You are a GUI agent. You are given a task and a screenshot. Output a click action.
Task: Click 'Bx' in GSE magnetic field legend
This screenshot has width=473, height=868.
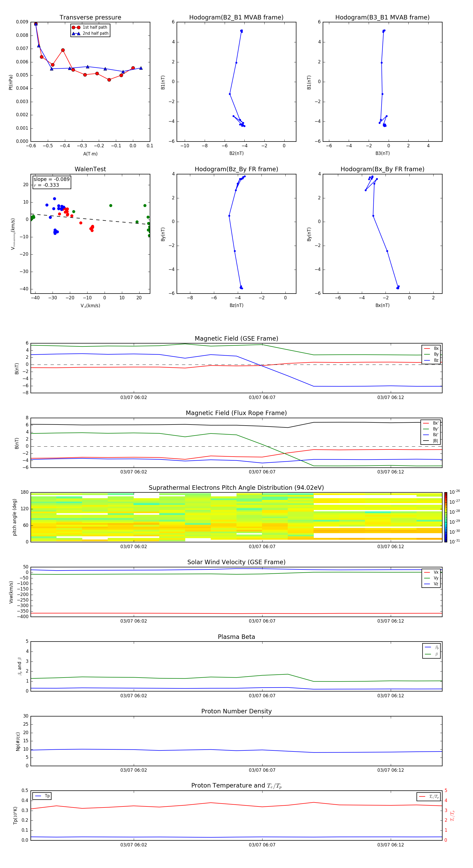tap(436, 349)
